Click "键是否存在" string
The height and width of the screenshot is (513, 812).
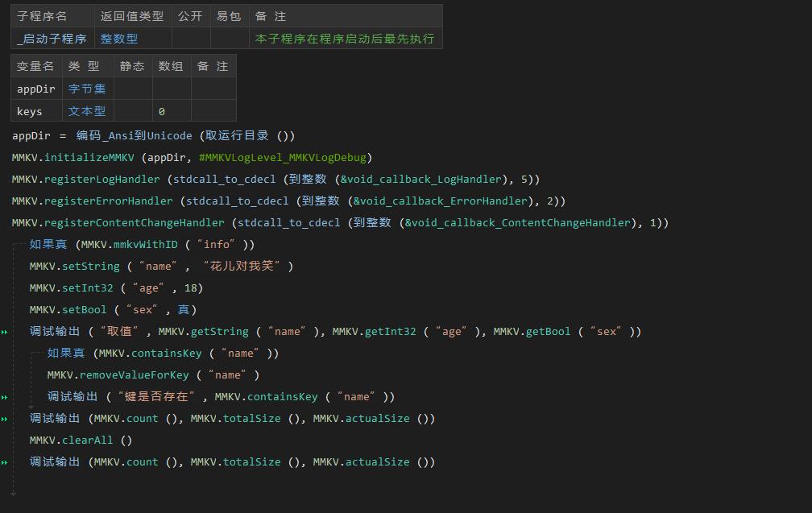point(156,396)
